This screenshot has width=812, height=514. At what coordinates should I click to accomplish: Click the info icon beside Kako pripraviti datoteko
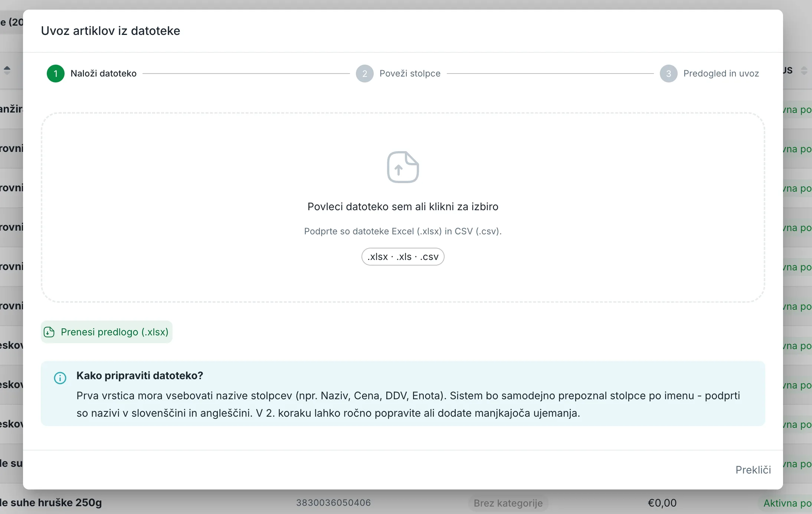click(60, 378)
